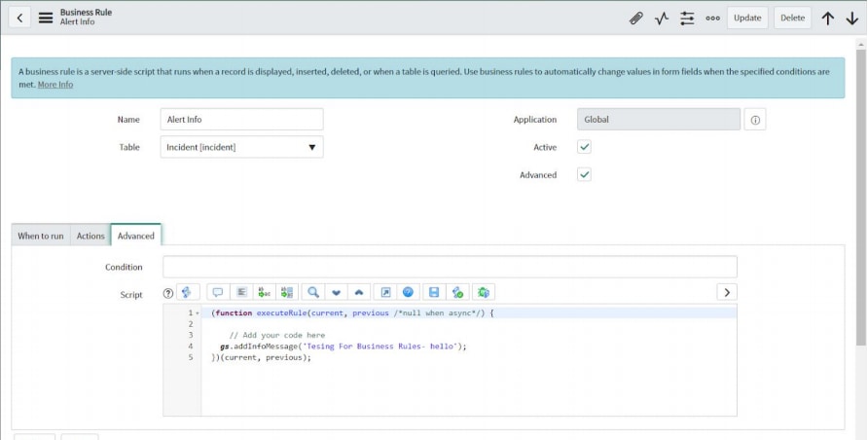This screenshot has width=868, height=440.
Task: Click the Application info icon
Action: [x=755, y=120]
